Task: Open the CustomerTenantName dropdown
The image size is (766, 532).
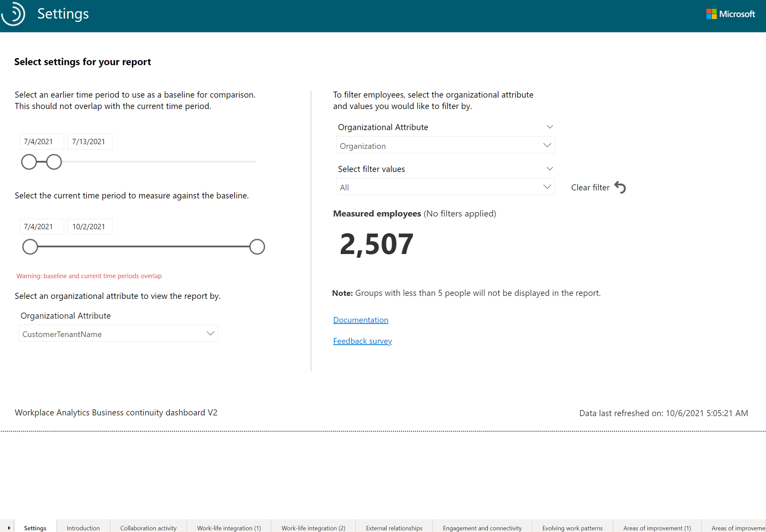Action: [x=118, y=334]
